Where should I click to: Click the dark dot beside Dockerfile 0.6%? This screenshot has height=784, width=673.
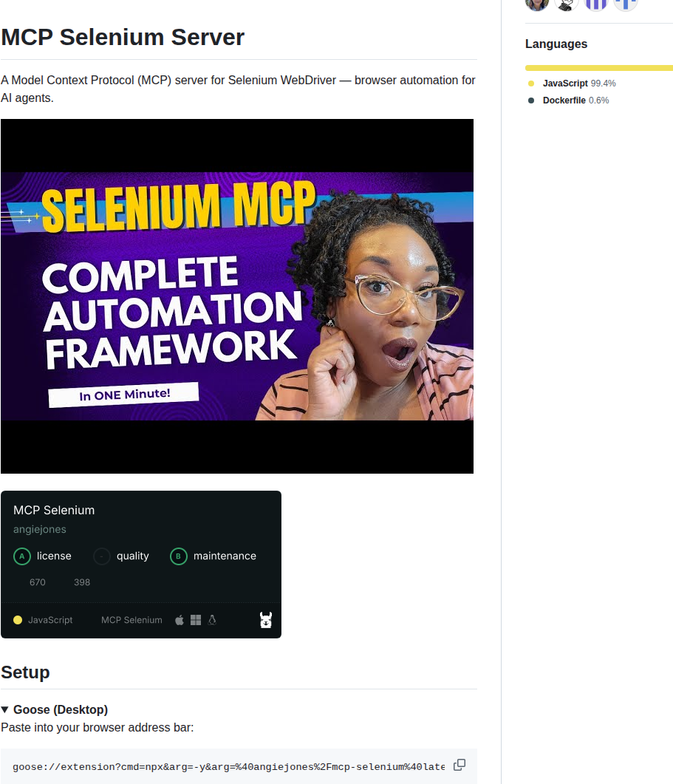[x=531, y=100]
